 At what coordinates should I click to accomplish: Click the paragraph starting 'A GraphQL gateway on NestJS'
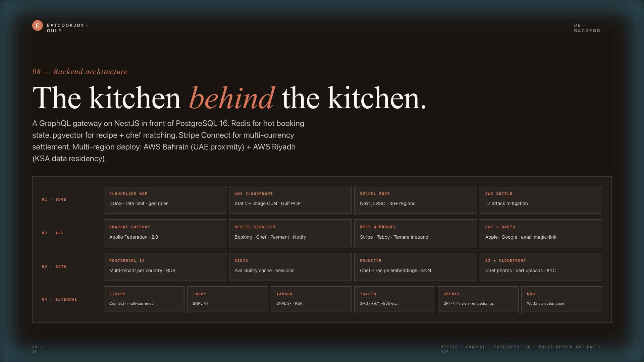tap(168, 141)
